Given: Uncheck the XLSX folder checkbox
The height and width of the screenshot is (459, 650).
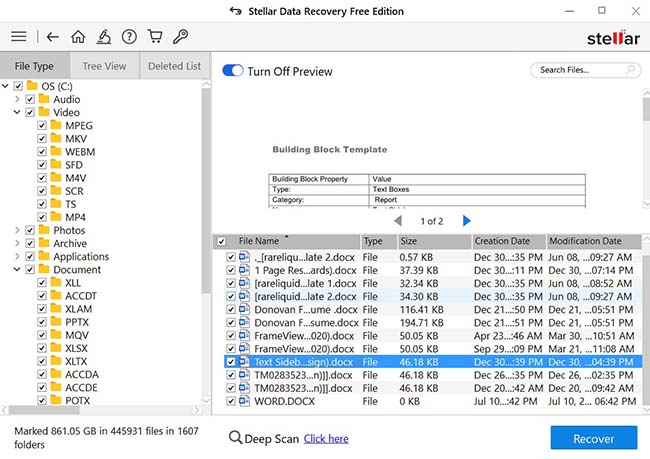Looking at the screenshot, I should pyautogui.click(x=42, y=348).
